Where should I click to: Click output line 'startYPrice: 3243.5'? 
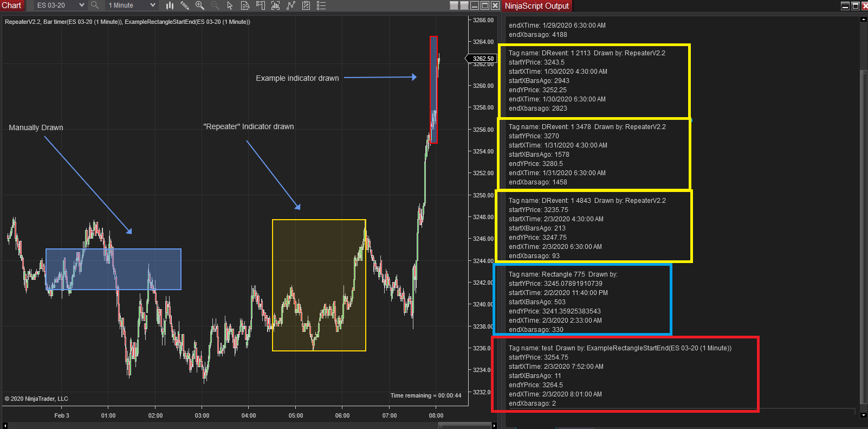(536, 62)
